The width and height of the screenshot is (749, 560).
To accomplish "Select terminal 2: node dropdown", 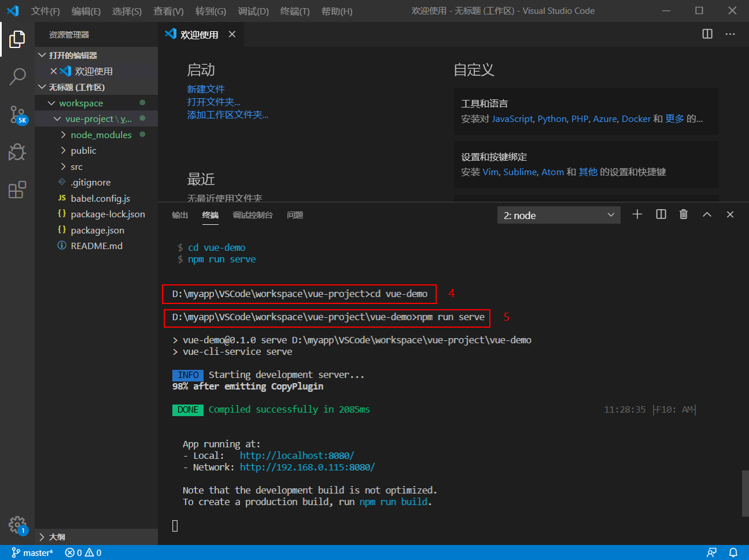I will [559, 215].
